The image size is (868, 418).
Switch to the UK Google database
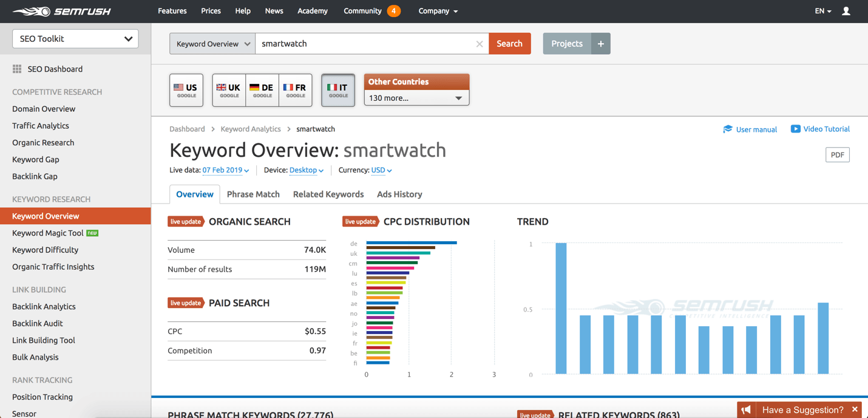[229, 90]
